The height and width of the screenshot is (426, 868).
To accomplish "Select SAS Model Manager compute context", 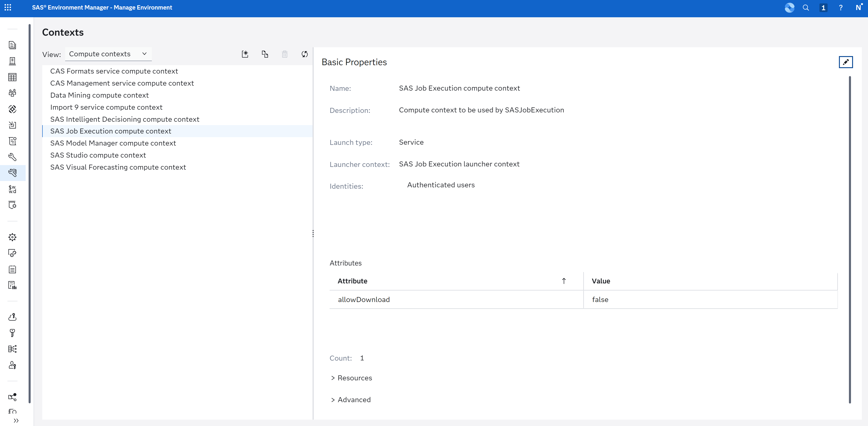I will 178,143.
